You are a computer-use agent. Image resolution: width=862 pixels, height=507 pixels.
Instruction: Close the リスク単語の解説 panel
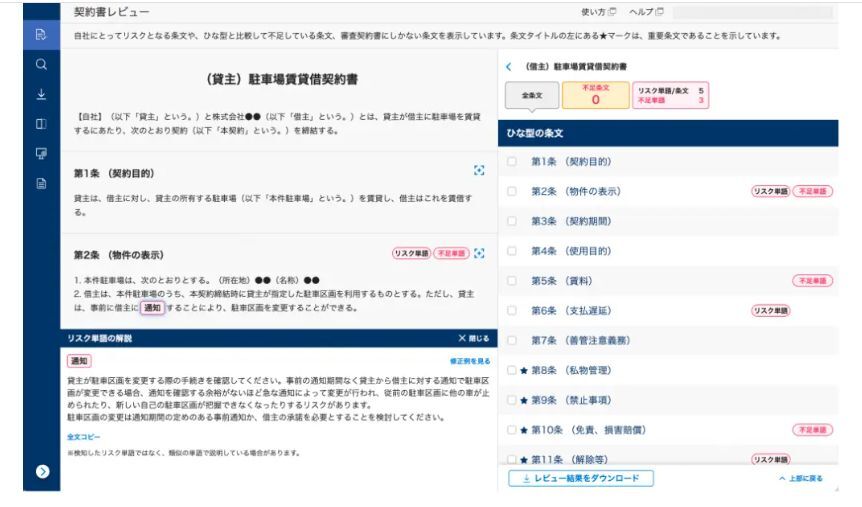[x=473, y=338]
